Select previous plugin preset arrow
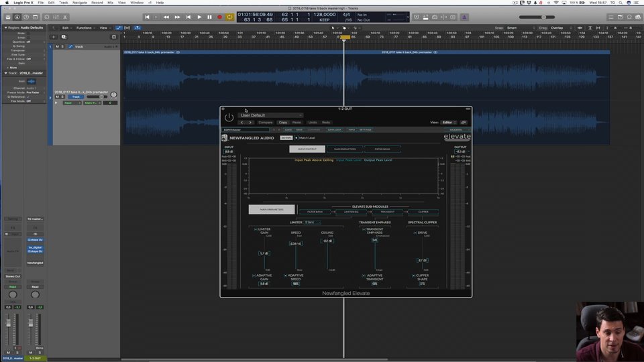The image size is (644, 362). [242, 122]
